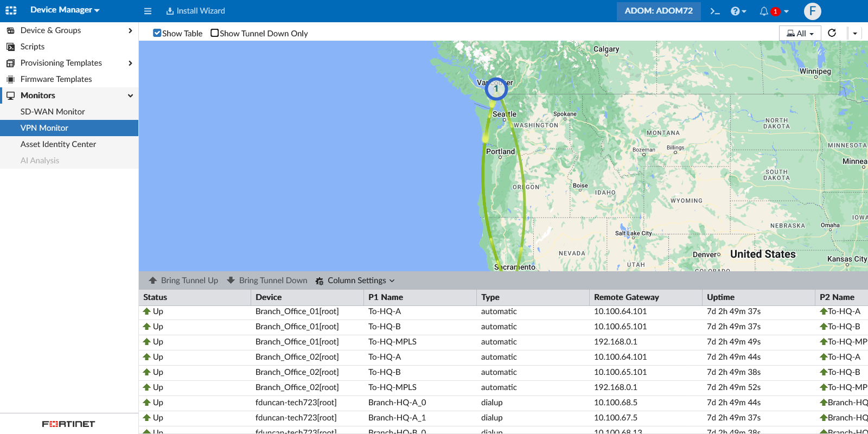Click the Monitors sidebar icon

coord(10,95)
